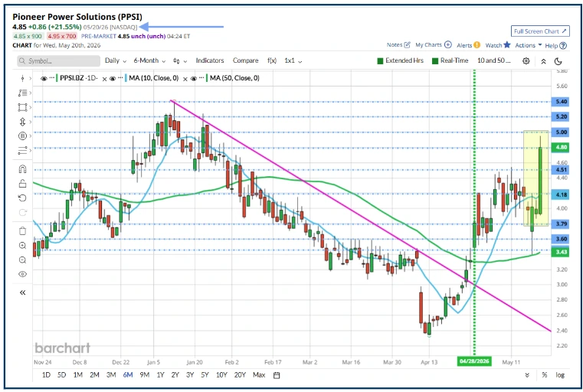583x392 pixels.
Task: Click the Full Screen Chart button
Action: pyautogui.click(x=540, y=31)
